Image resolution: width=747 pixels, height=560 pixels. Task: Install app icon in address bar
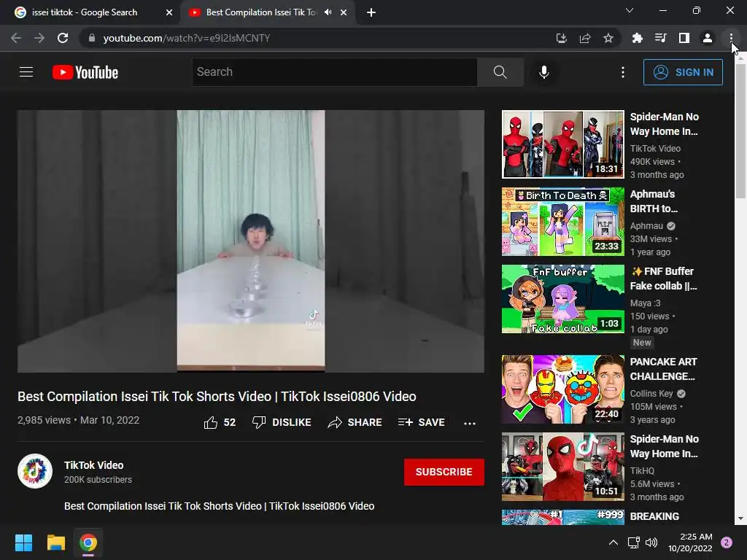[x=562, y=38]
